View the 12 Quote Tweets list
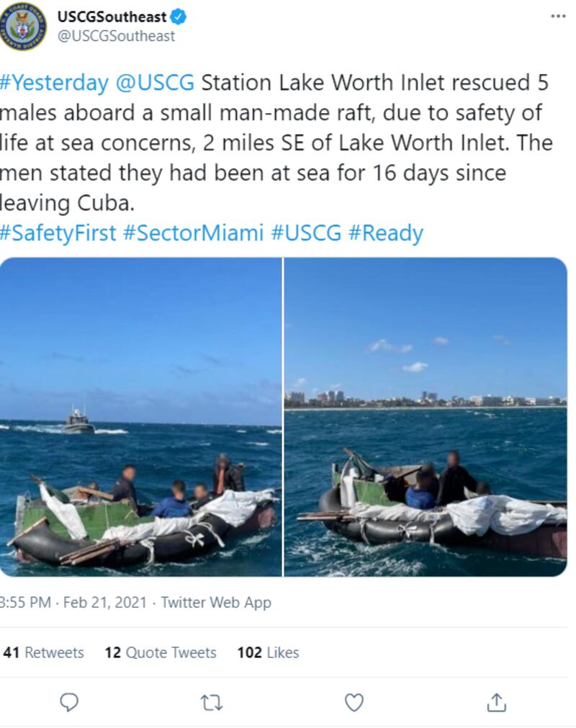 click(161, 652)
